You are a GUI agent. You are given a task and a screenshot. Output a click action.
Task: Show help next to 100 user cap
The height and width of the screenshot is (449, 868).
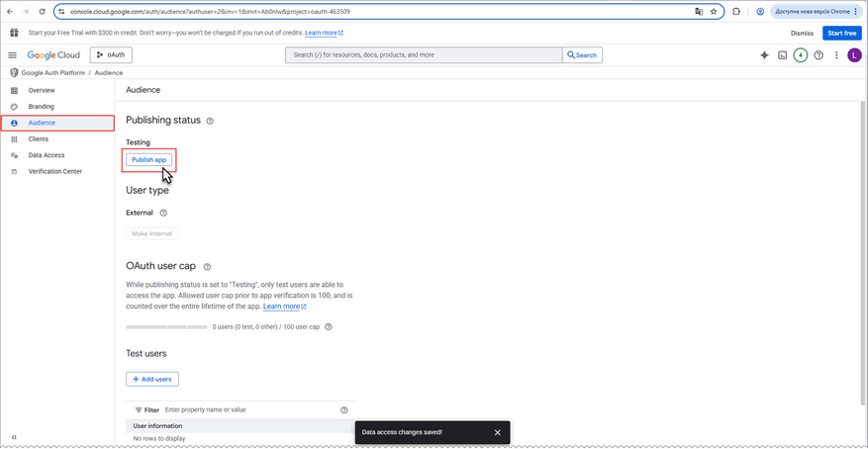(329, 326)
